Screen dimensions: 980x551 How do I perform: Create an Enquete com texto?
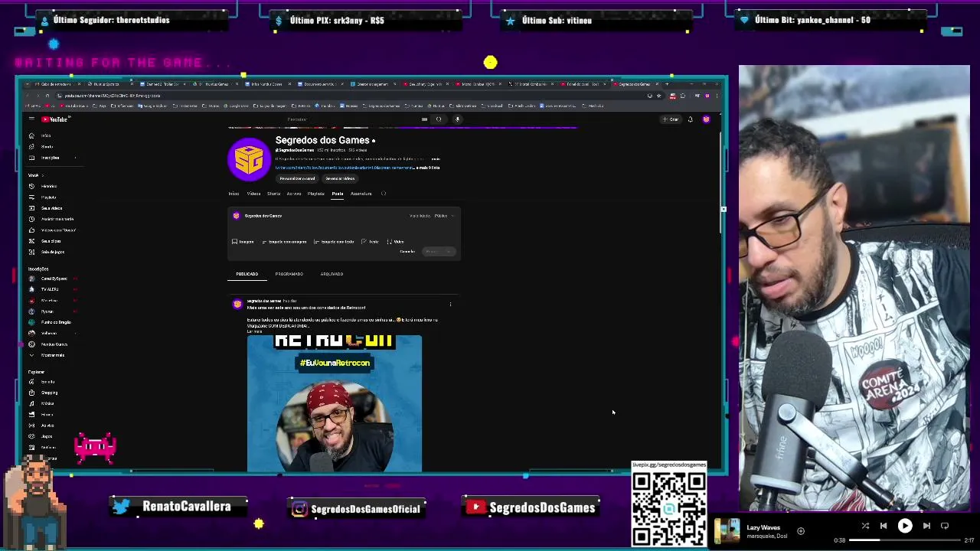[x=334, y=242]
